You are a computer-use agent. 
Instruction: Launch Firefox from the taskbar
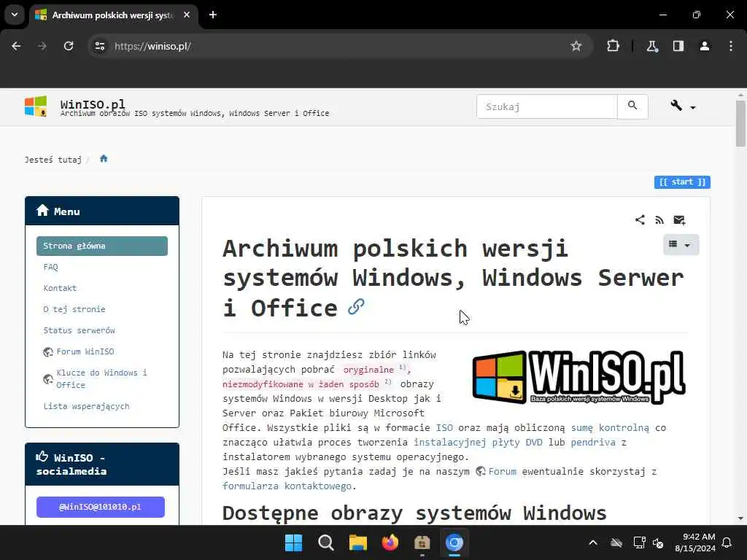(x=390, y=542)
